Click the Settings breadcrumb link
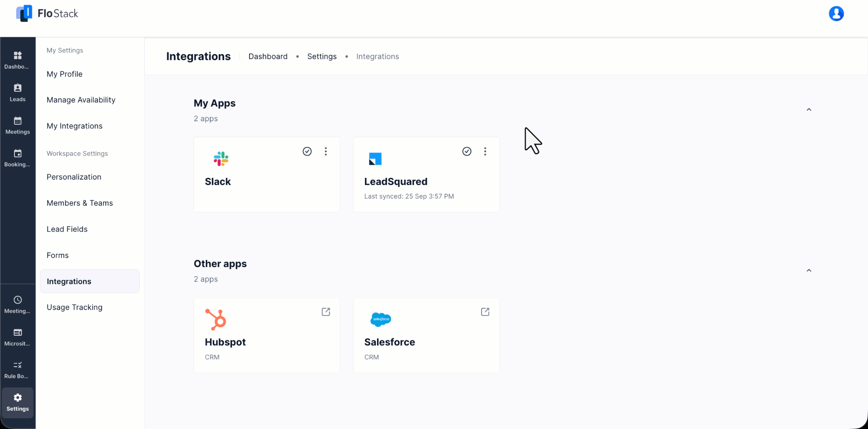This screenshot has height=429, width=868. (x=322, y=57)
